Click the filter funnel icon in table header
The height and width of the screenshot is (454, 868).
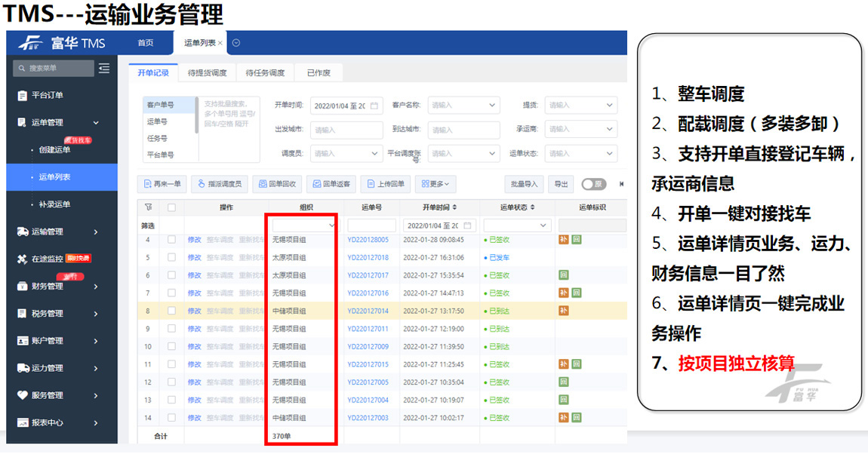coord(148,207)
